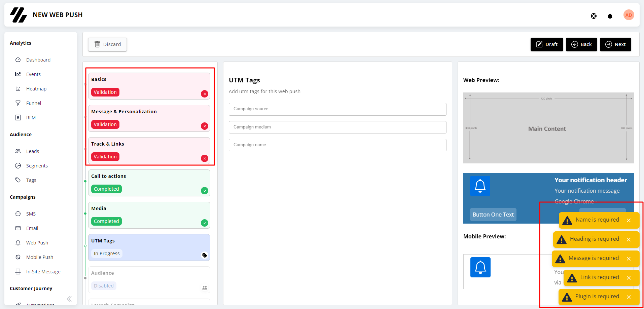Click the Discard button

tap(107, 44)
